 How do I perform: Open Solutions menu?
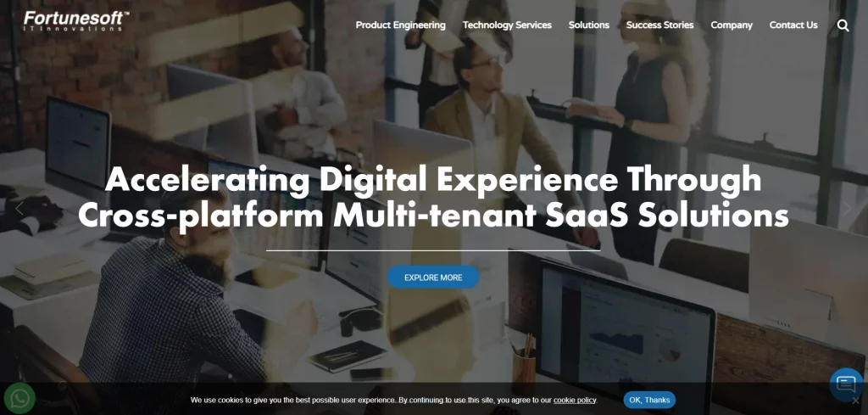point(589,25)
